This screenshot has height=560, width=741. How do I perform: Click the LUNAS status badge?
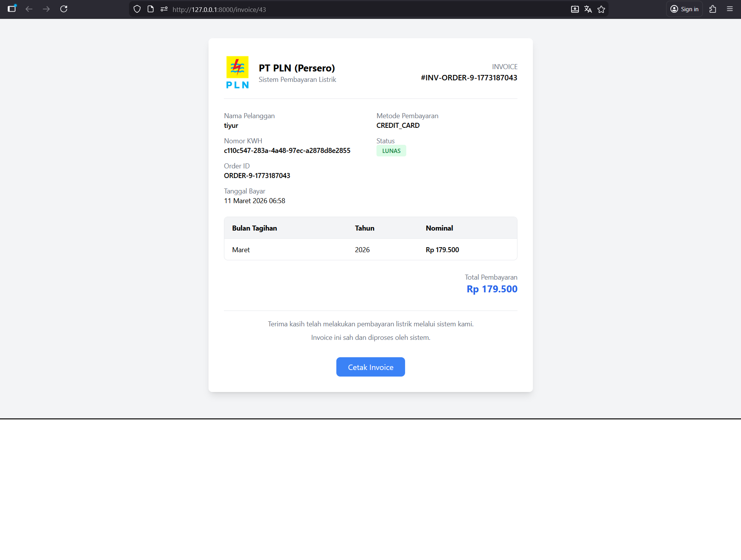click(391, 151)
